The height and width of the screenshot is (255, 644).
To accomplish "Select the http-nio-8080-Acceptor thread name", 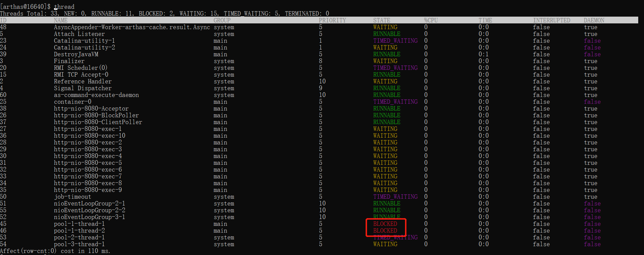I will pyautogui.click(x=91, y=109).
